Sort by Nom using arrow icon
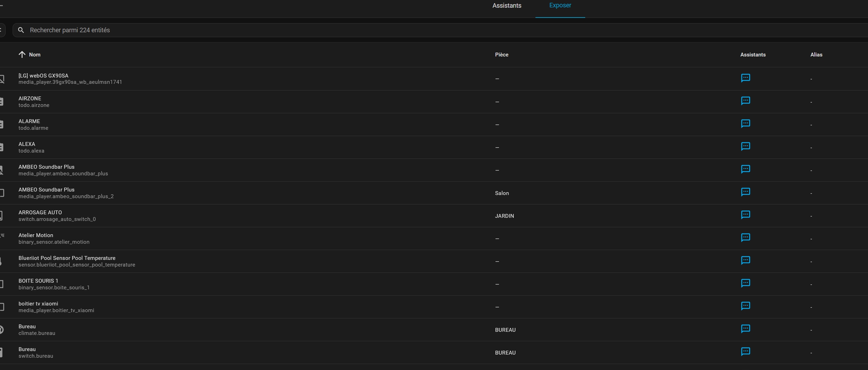Image resolution: width=868 pixels, height=370 pixels. (x=22, y=54)
